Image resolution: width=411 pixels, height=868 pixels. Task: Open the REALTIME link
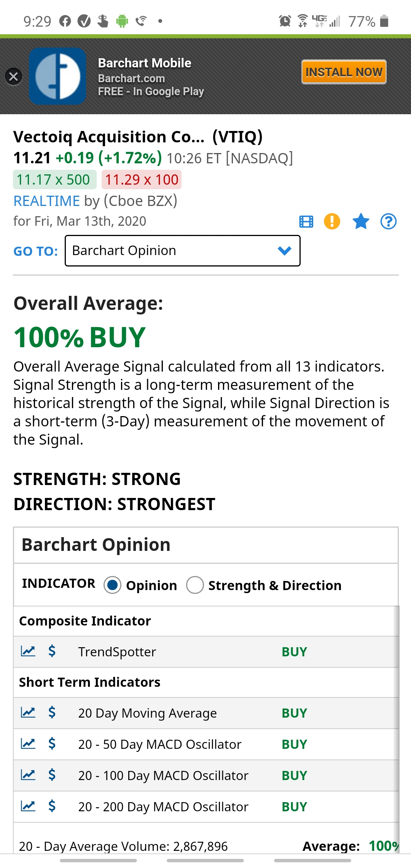coord(46,201)
